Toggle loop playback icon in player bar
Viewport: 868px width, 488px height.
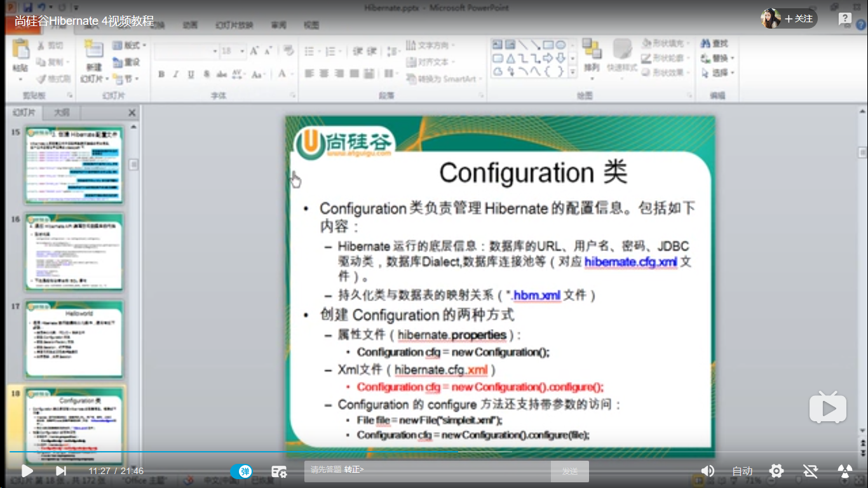810,471
